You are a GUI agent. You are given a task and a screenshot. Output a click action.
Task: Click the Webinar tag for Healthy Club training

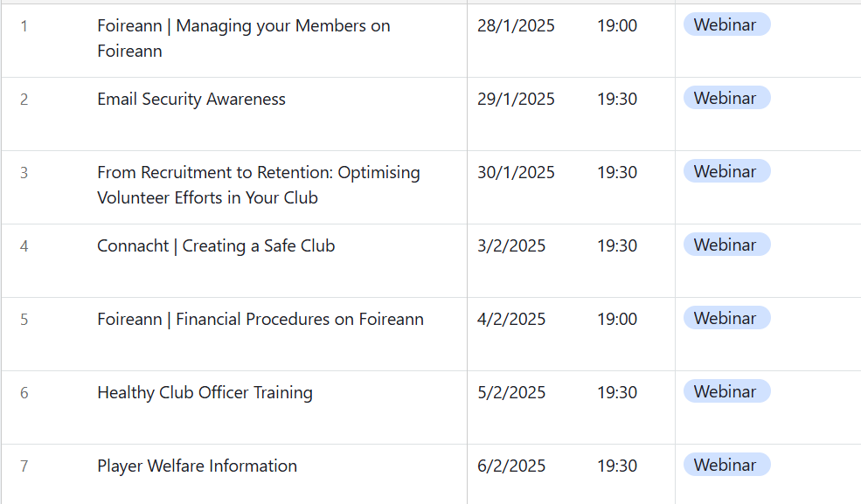coord(726,392)
